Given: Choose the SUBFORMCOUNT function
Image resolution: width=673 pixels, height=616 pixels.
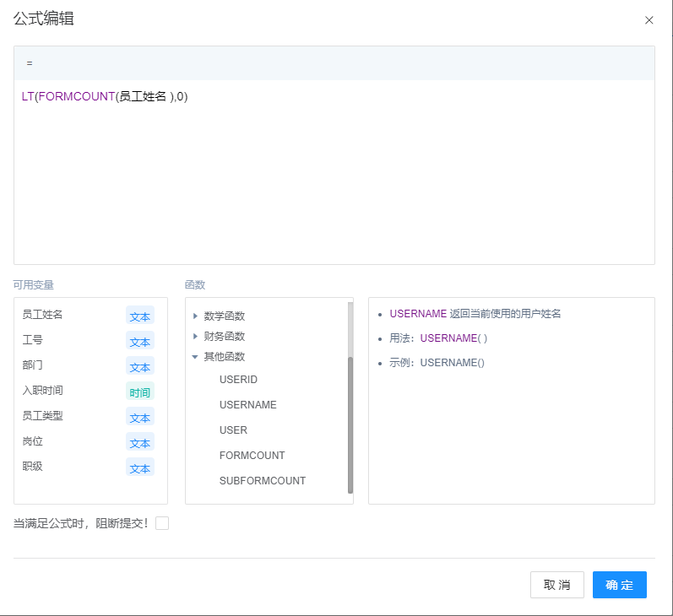Looking at the screenshot, I should tap(263, 481).
